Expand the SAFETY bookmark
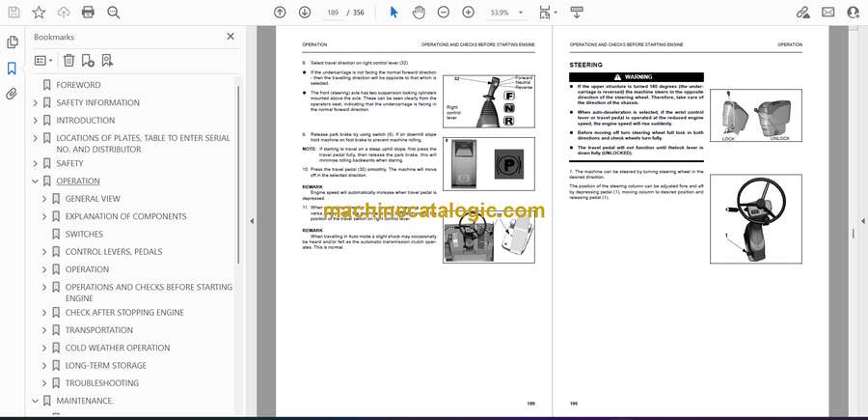Screen dimensions: 868x420 click(x=36, y=163)
